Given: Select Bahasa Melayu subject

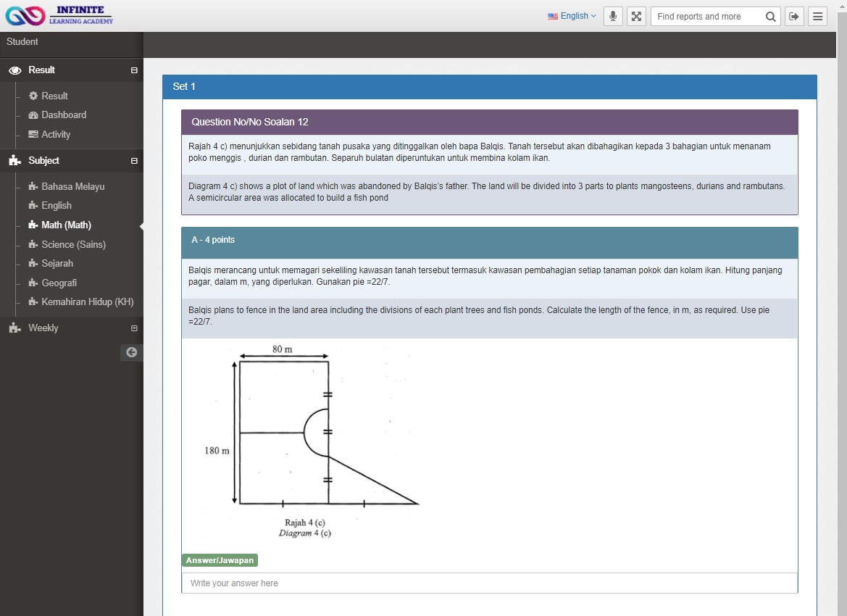Looking at the screenshot, I should pos(72,186).
